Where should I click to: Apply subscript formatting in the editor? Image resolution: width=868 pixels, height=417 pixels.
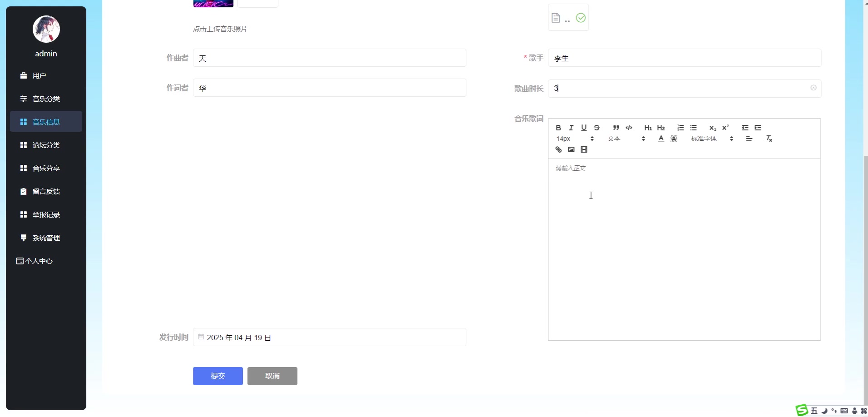(x=712, y=128)
